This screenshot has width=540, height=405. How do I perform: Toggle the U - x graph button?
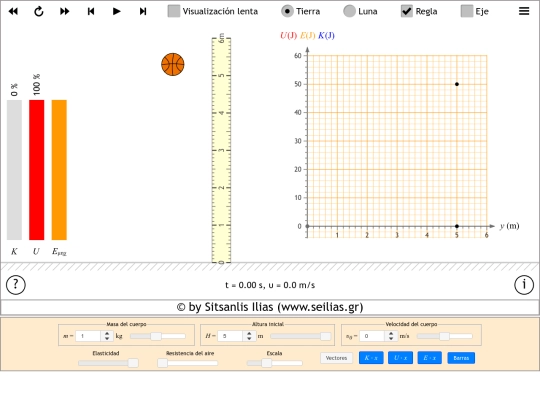click(x=401, y=358)
